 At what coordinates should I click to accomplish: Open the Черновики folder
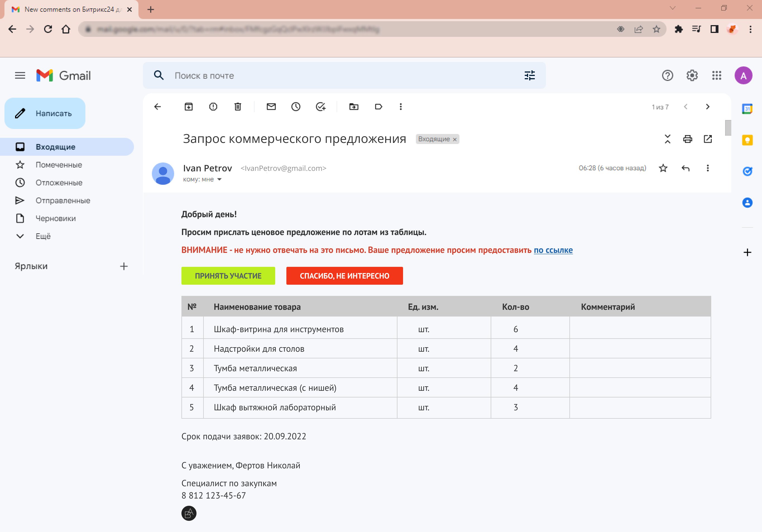click(x=56, y=218)
